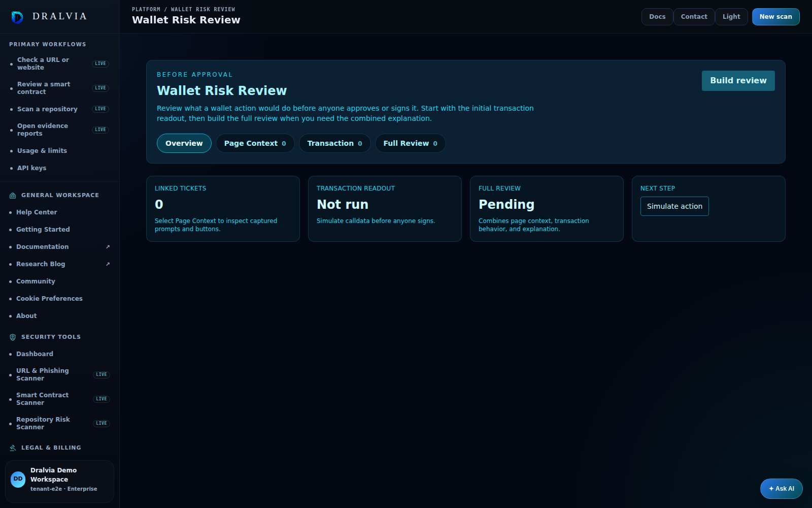Screen dimensions: 812x508
Task: Open the Full Review tab
Action: [x=411, y=143]
